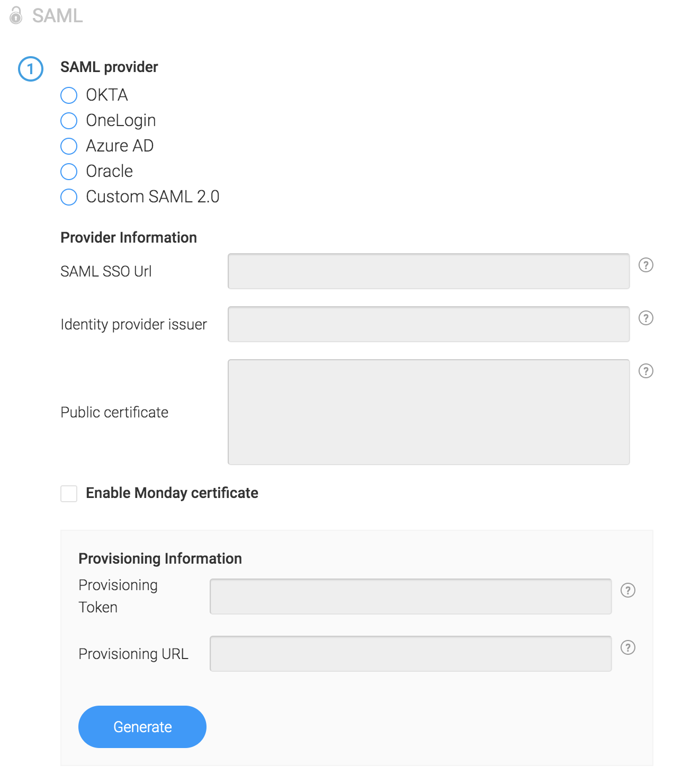Click the Generate button
Image resolution: width=700 pixels, height=783 pixels.
[x=142, y=727]
